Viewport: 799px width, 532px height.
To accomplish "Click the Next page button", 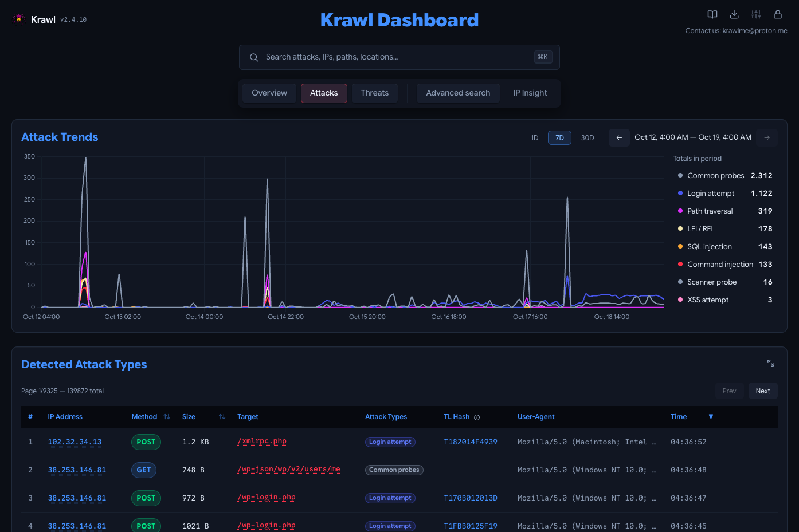I will [x=763, y=391].
